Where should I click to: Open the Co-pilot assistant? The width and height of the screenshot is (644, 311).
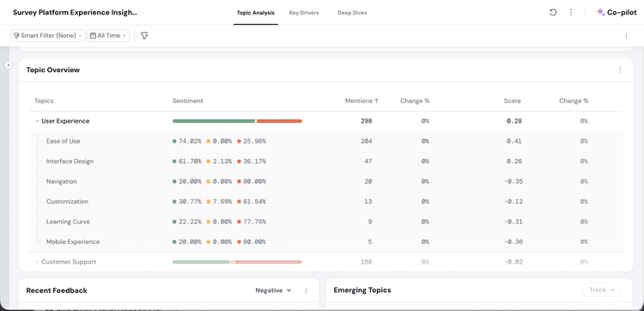point(617,12)
